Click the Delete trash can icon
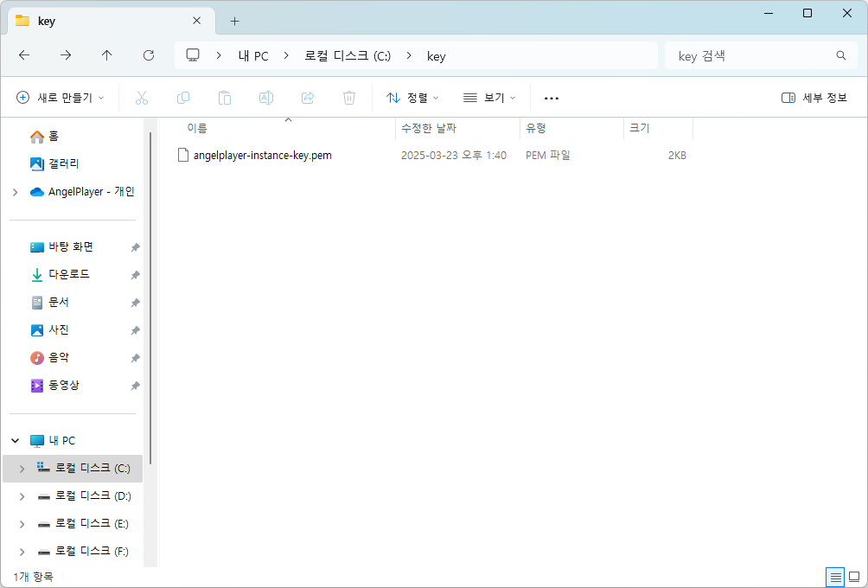Viewport: 868px width, 588px height. coord(349,98)
